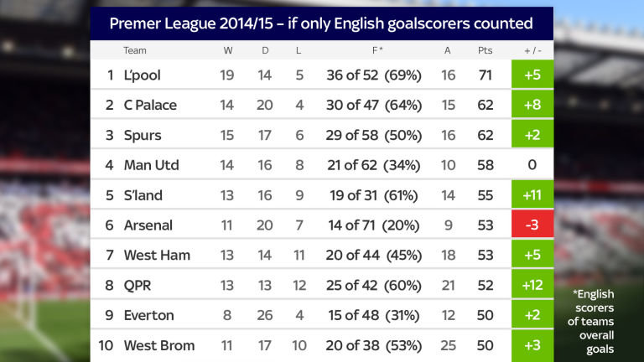Click the + / - column header

pyautogui.click(x=532, y=50)
